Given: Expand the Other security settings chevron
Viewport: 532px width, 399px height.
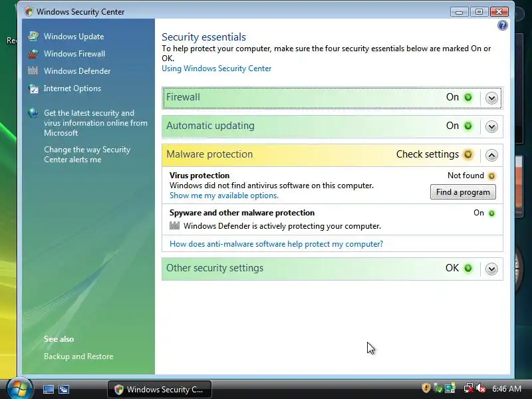Looking at the screenshot, I should 491,269.
